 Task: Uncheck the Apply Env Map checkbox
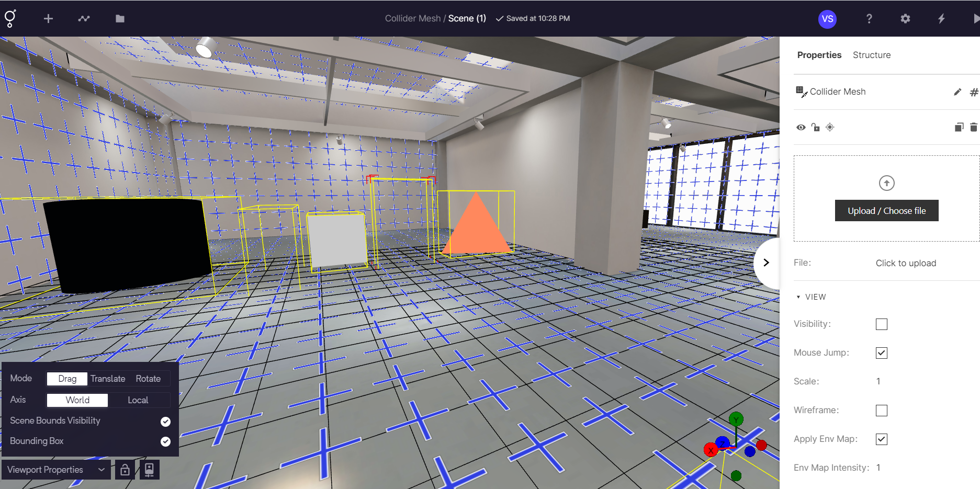tap(882, 439)
